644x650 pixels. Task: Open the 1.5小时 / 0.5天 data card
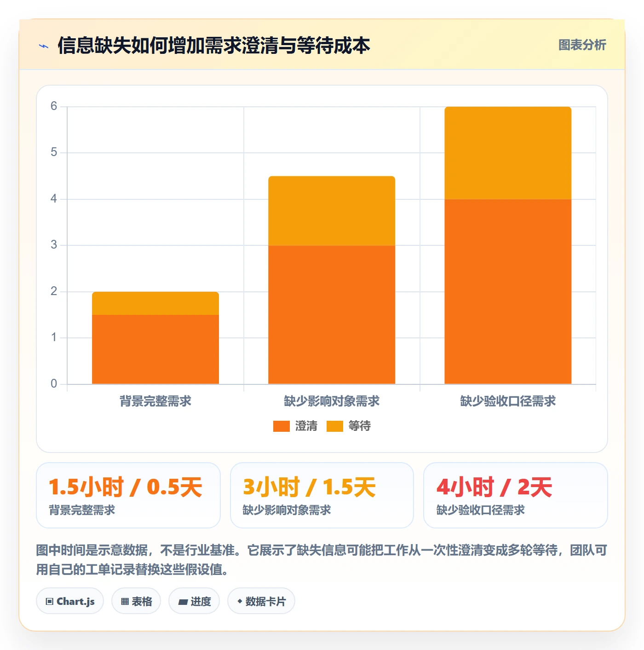128,495
